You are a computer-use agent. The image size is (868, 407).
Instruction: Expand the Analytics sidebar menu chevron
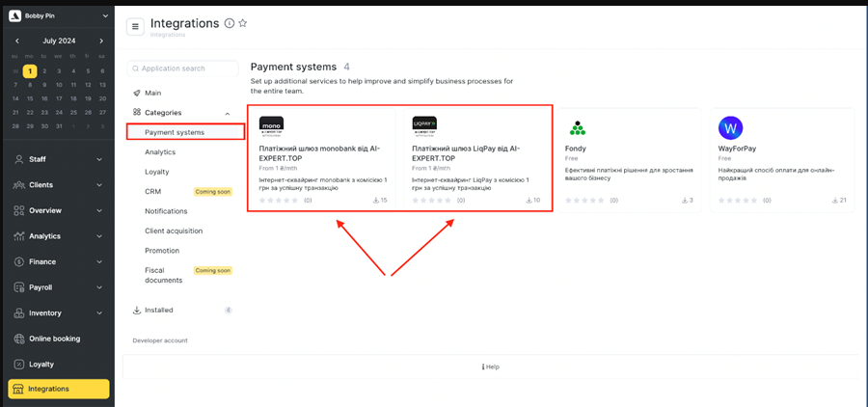pos(99,236)
